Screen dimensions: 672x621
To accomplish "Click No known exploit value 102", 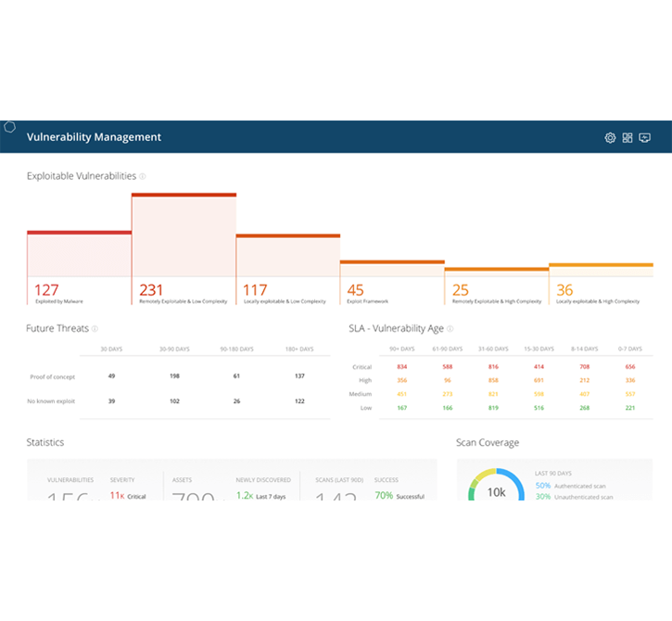I will click(x=174, y=401).
